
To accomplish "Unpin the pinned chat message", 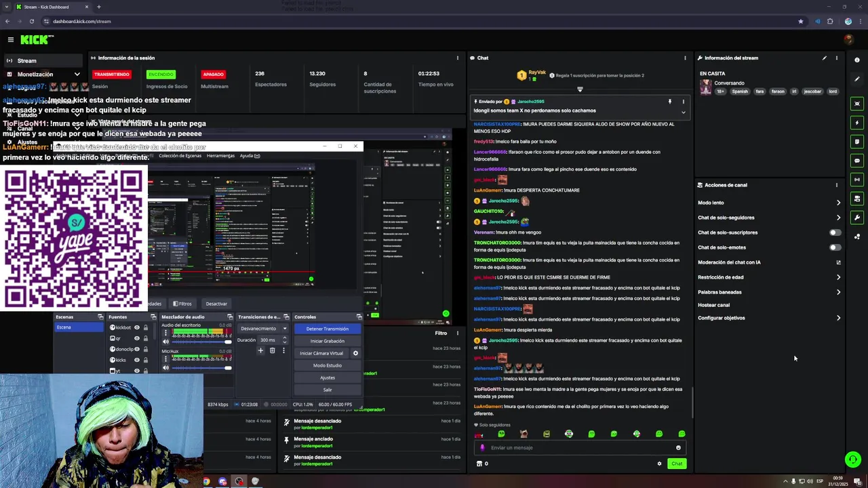I will 669,102.
